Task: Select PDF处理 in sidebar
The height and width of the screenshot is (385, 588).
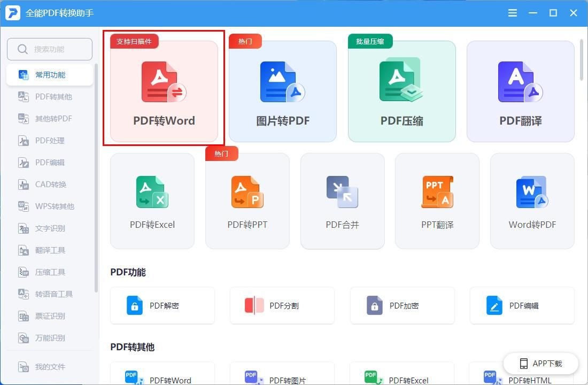Action: (x=50, y=141)
